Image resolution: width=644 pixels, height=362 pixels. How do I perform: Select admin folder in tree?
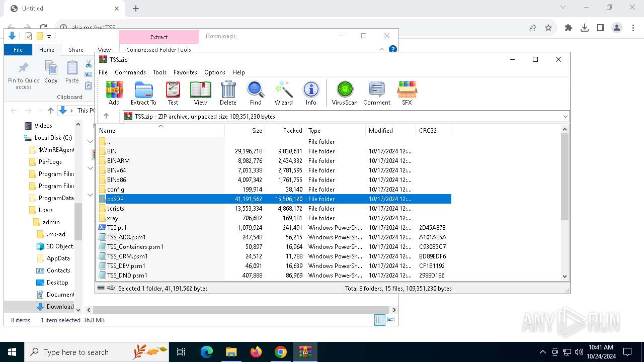[x=51, y=222]
